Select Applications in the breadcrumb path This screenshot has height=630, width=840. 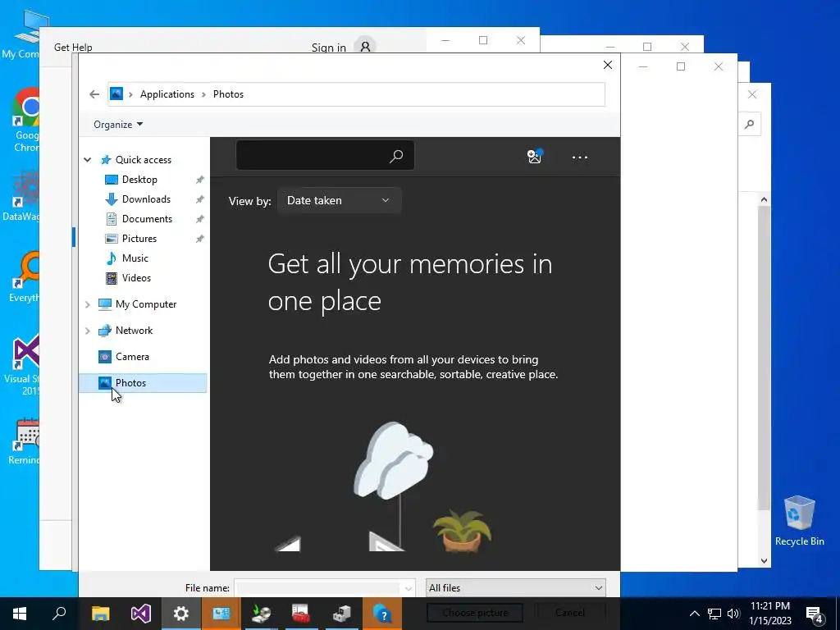167,94
